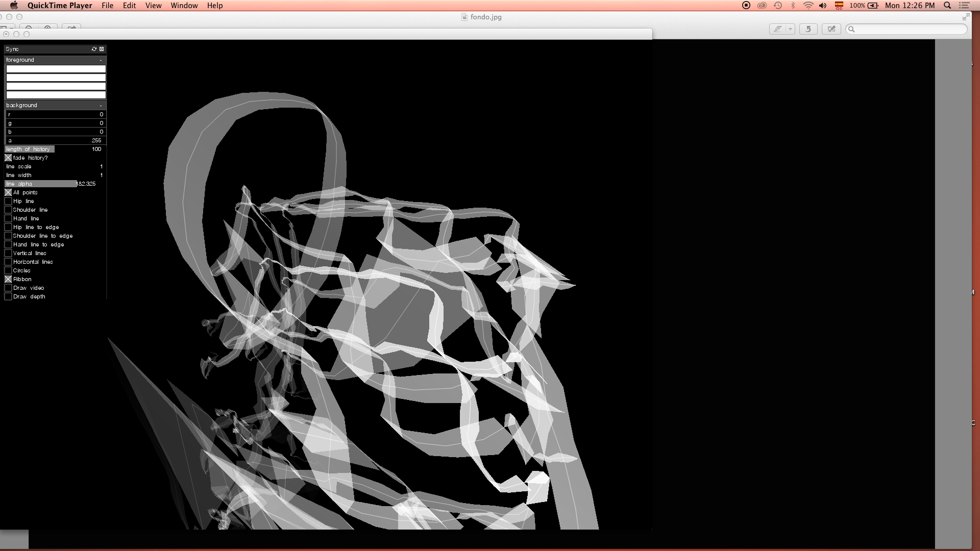Adjust the fourth foreground color slider
Screen dimensions: 980x551
pyautogui.click(x=56, y=95)
